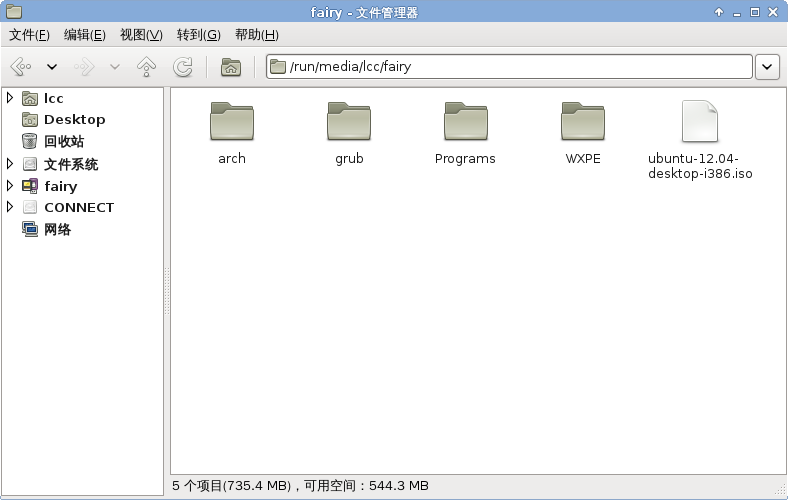Expand the lcc tree node
Image resolution: width=788 pixels, height=500 pixels.
pos(10,97)
